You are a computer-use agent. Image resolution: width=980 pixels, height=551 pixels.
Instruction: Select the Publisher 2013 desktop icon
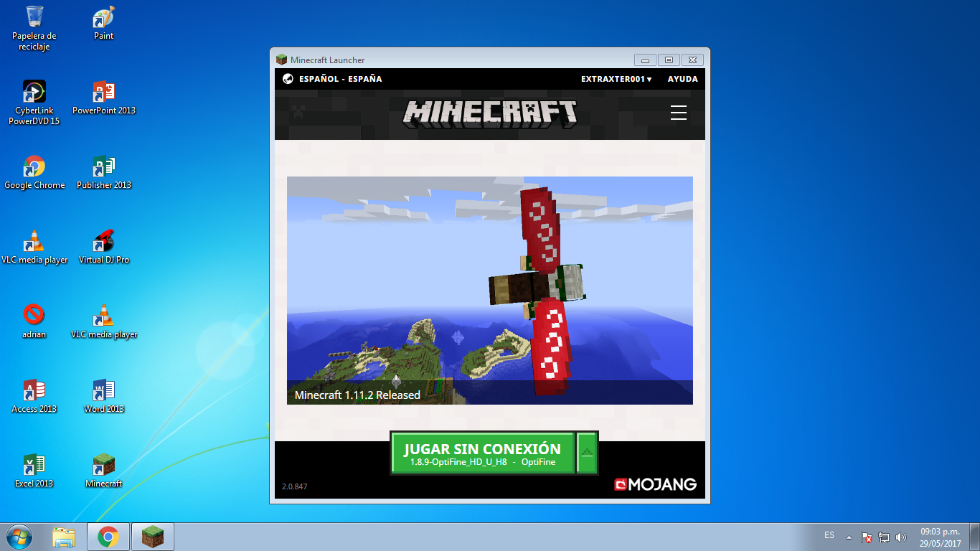point(104,172)
